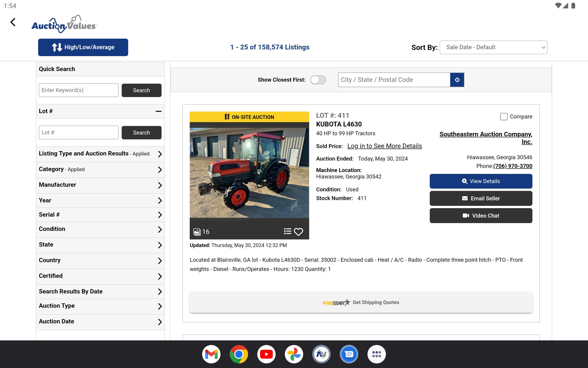
Task: Click Search next to keyword field
Action: tap(141, 90)
